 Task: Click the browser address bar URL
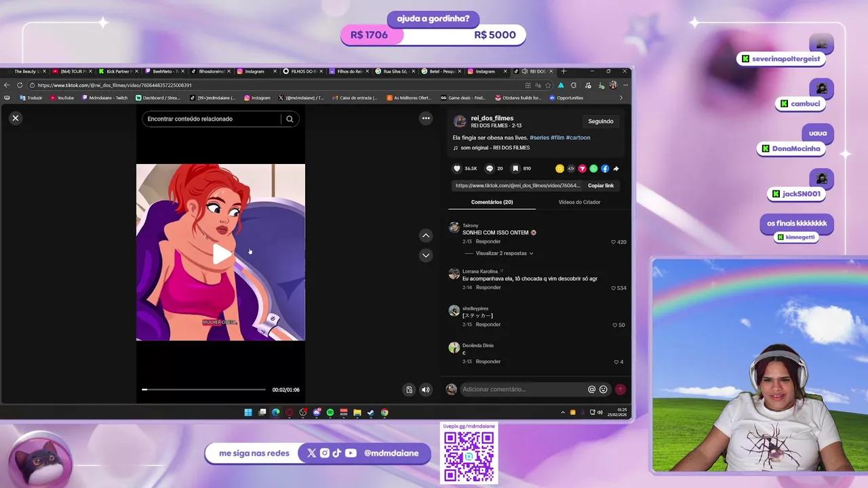click(115, 85)
